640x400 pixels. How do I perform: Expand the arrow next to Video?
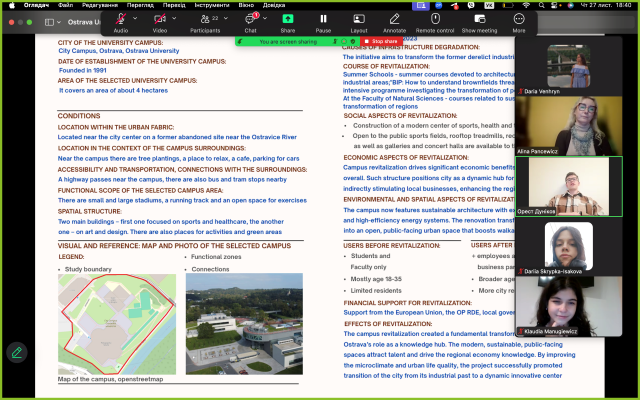174,18
